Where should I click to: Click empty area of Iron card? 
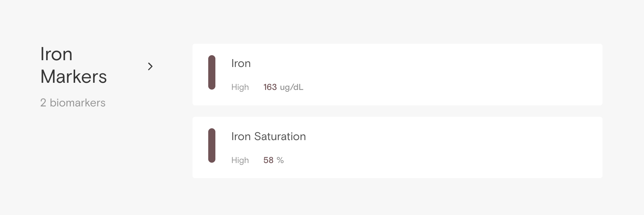(465, 75)
